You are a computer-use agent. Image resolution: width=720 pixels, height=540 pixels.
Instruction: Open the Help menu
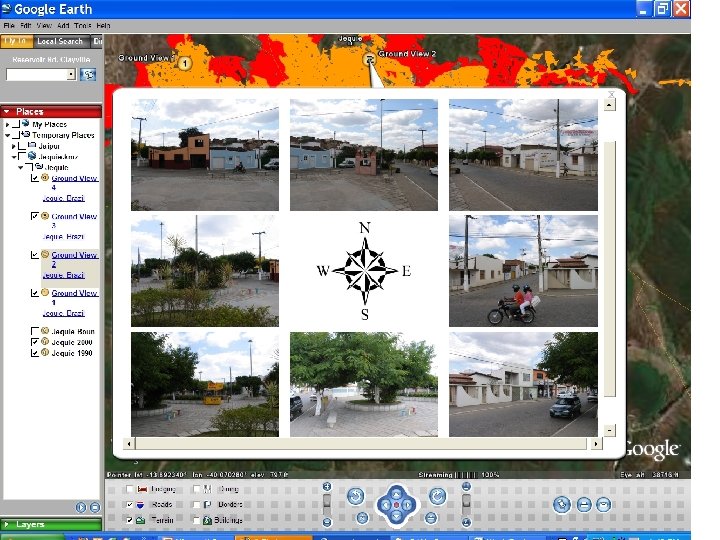pos(103,26)
